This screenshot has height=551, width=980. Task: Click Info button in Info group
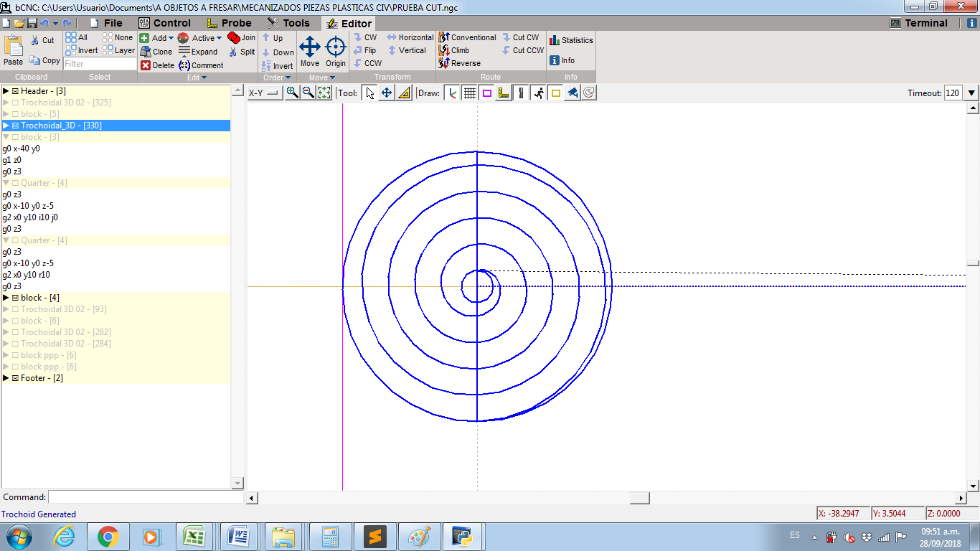(562, 60)
